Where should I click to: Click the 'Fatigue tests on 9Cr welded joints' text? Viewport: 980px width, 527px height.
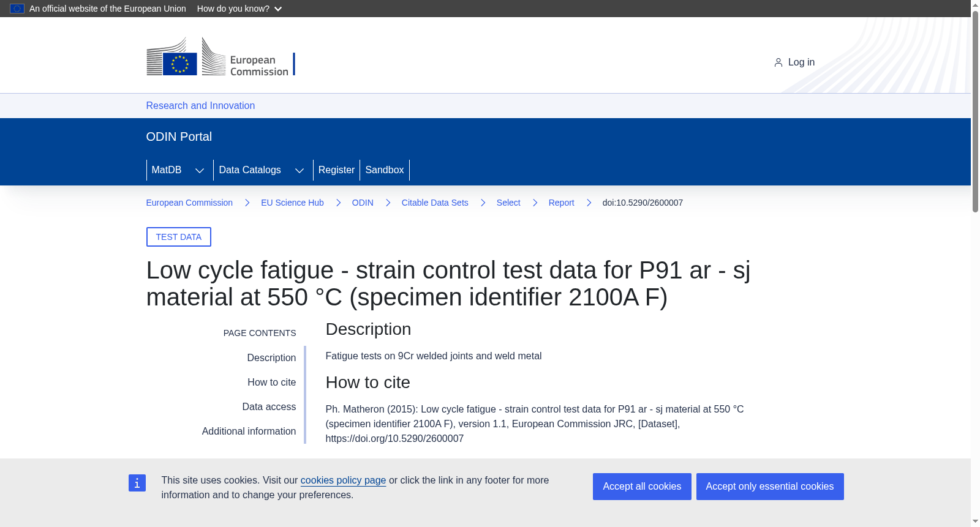tap(434, 356)
